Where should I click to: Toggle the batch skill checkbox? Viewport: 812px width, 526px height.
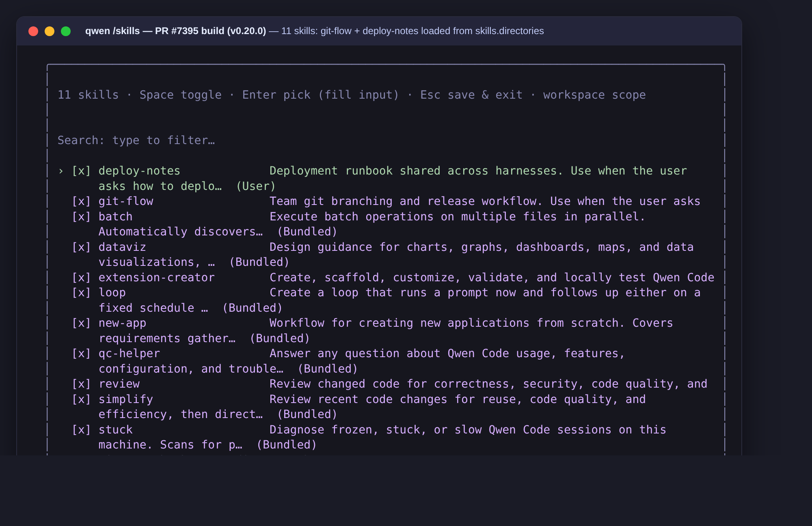pos(81,217)
